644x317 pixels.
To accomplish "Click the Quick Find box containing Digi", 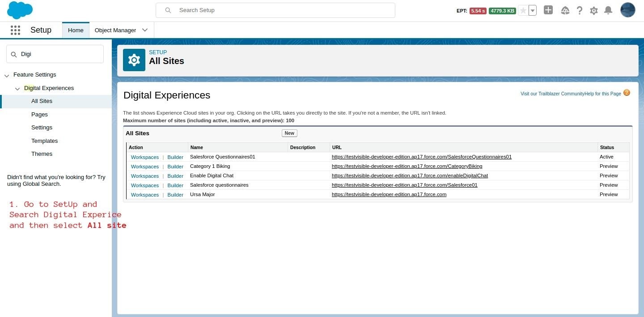I will [x=55, y=54].
